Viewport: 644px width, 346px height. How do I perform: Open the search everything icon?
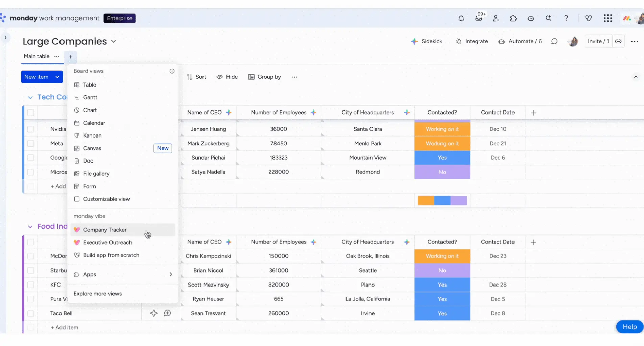tap(548, 18)
